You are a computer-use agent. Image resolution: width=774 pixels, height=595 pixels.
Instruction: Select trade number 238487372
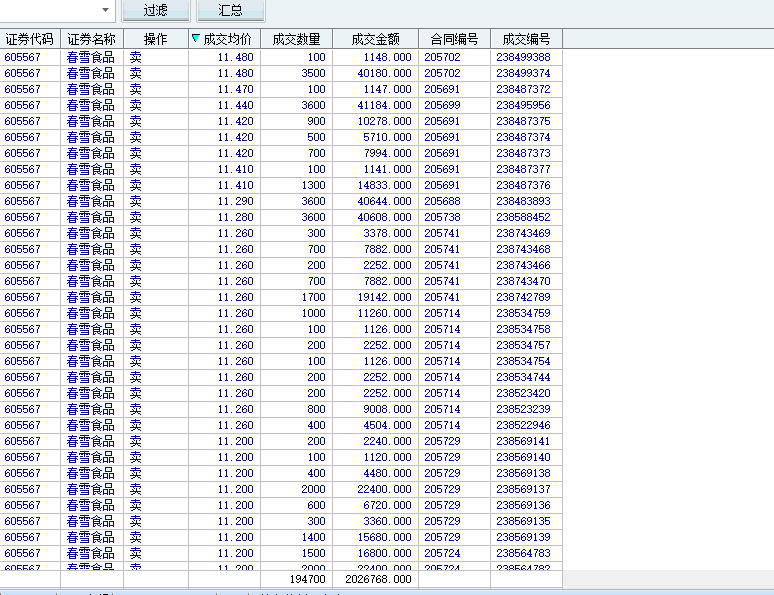click(523, 89)
